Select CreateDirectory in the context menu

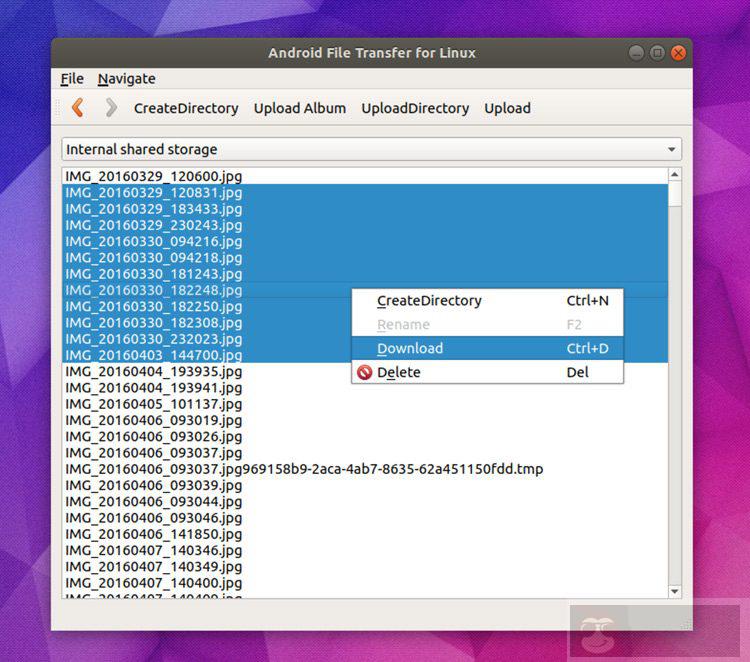pyautogui.click(x=429, y=301)
